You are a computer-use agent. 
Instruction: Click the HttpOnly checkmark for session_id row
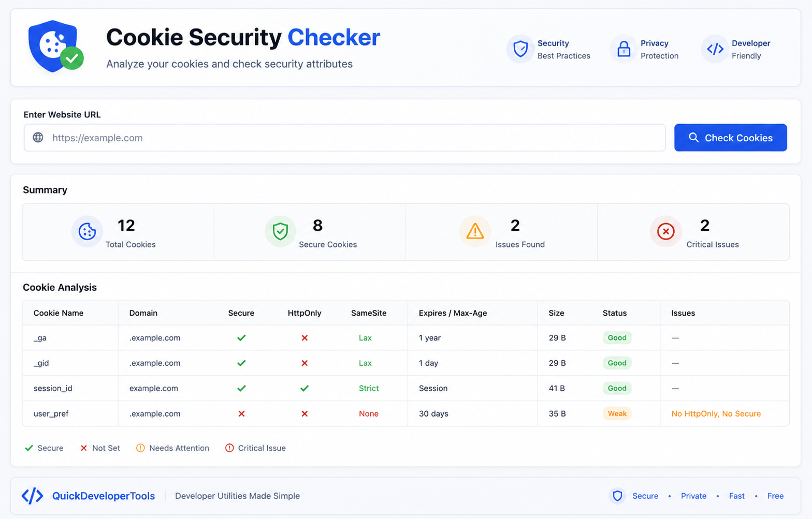tap(304, 388)
